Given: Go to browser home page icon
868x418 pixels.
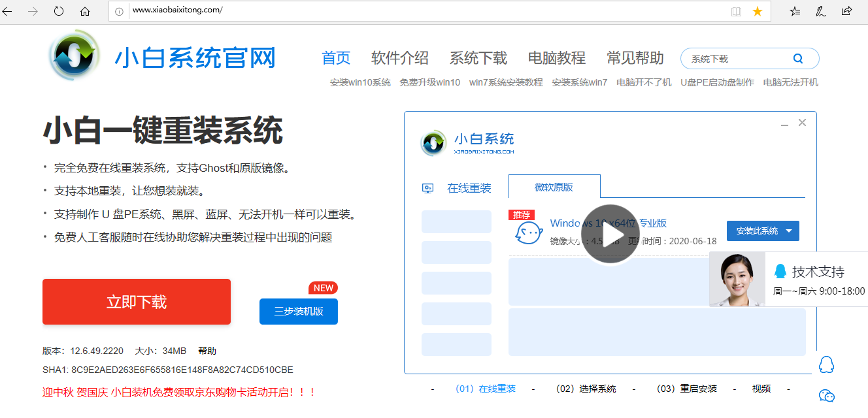Looking at the screenshot, I should click(x=85, y=11).
